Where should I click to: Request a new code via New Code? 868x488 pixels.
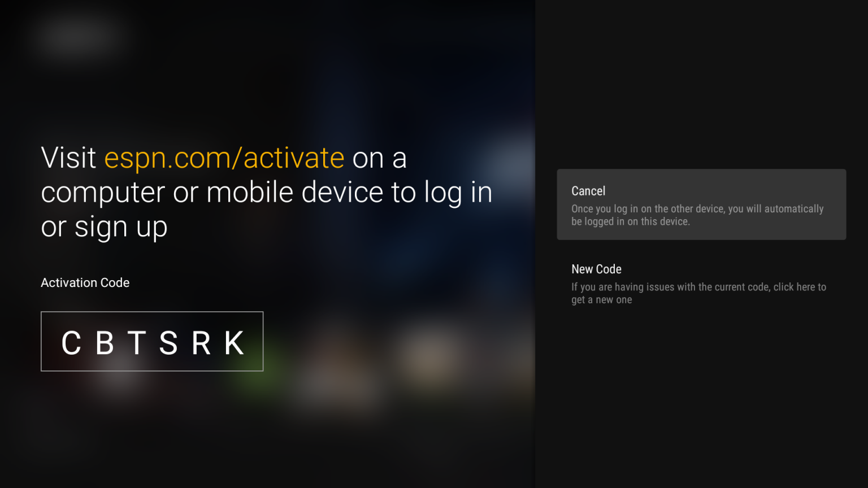coord(701,284)
